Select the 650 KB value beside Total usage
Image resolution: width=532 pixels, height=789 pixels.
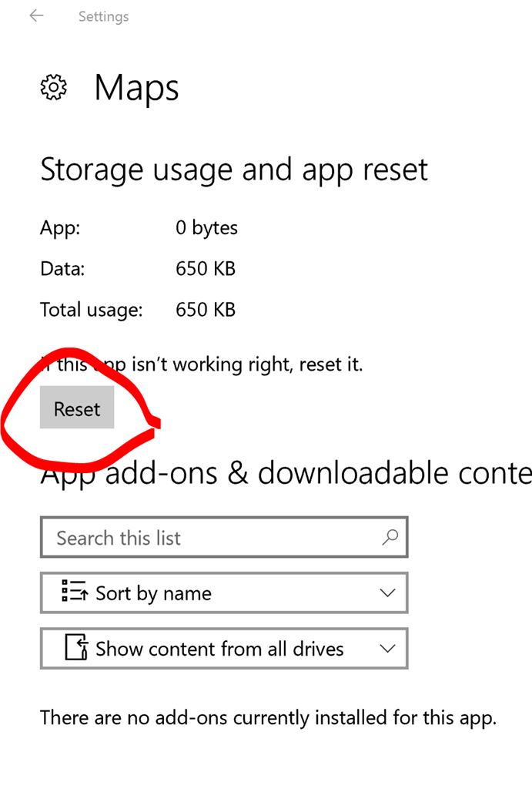point(206,310)
